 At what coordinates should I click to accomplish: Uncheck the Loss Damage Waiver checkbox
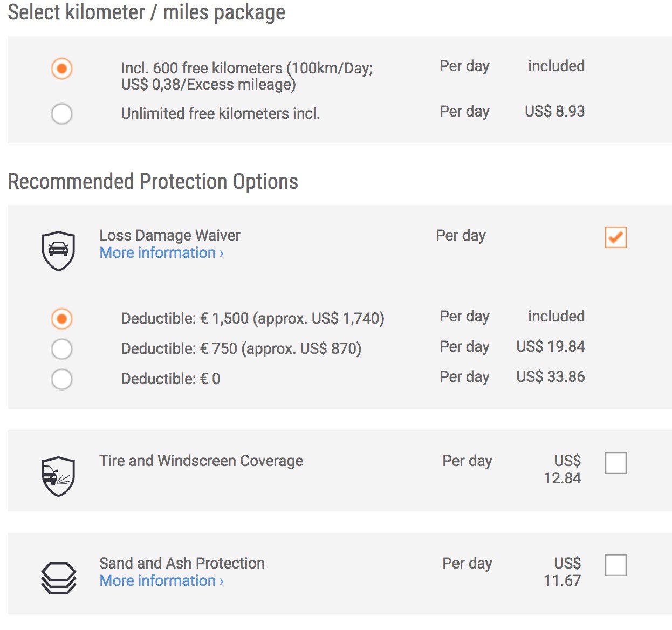click(615, 237)
